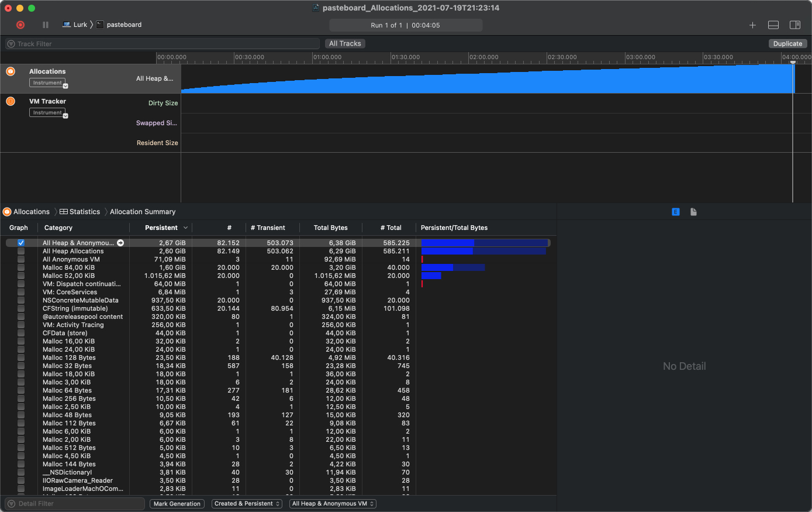Click the timeline playhead marker at 04:00
Image resolution: width=812 pixels, height=512 pixels.
click(x=793, y=62)
